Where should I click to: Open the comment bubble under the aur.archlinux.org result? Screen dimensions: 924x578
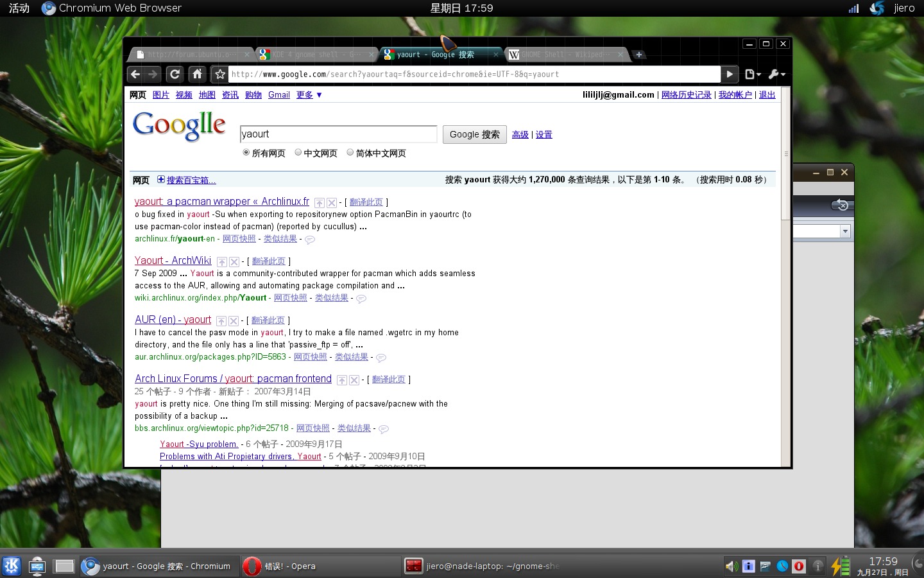pos(381,358)
